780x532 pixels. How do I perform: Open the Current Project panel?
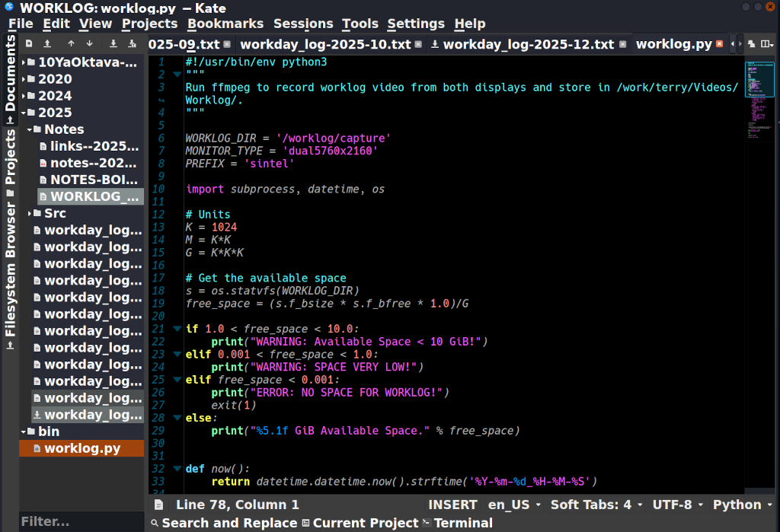(360, 523)
